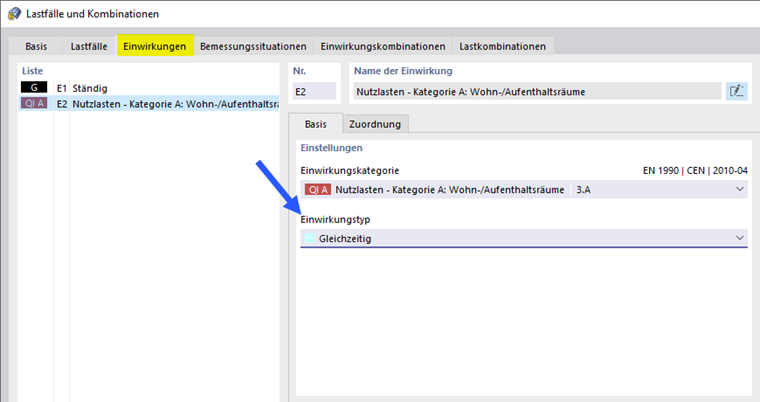Select the E2 Nutzlasten list row
760x402 pixels.
149,103
